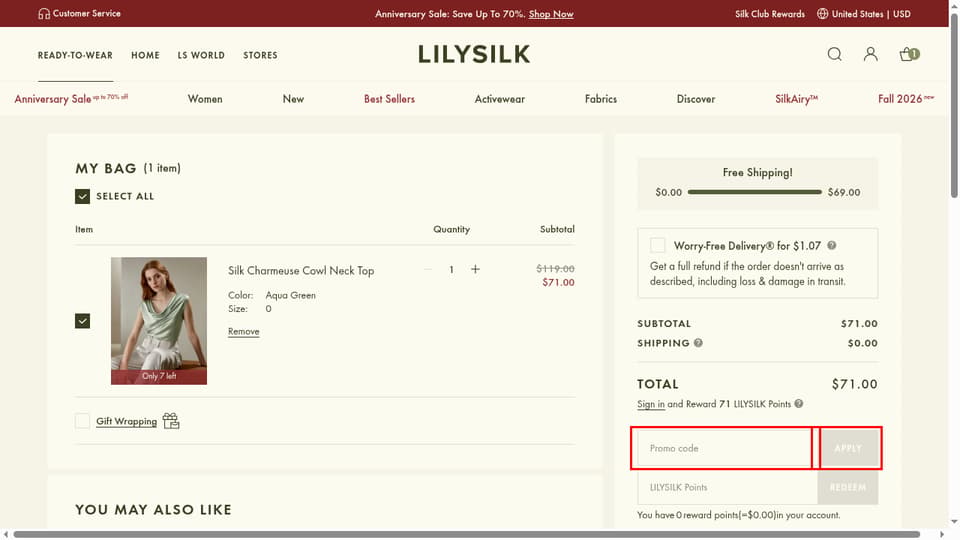Viewport: 960px width, 540px height.
Task: Click the horizontal page scrollbar
Action: (467, 534)
